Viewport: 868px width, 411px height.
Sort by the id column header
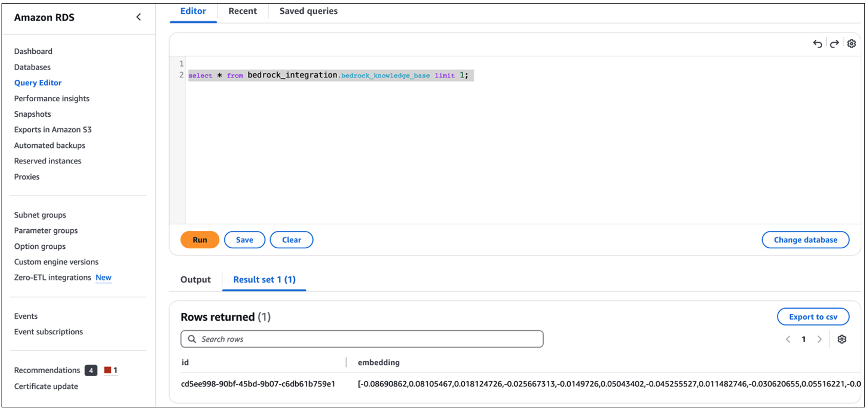pyautogui.click(x=185, y=362)
